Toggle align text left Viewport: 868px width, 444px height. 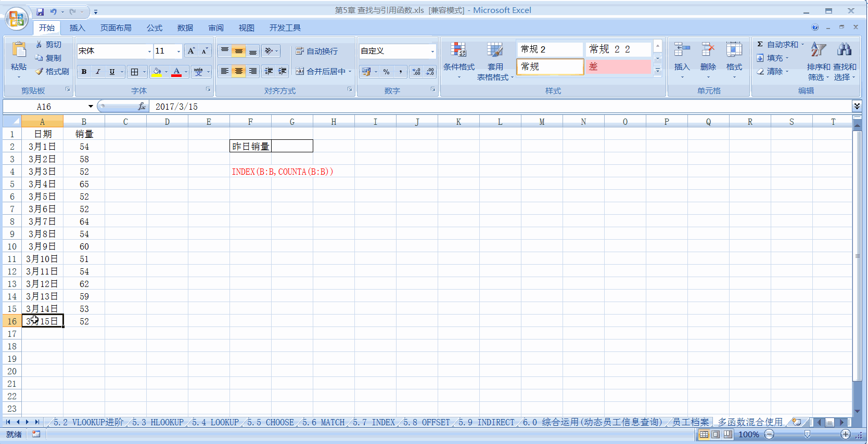coord(224,71)
